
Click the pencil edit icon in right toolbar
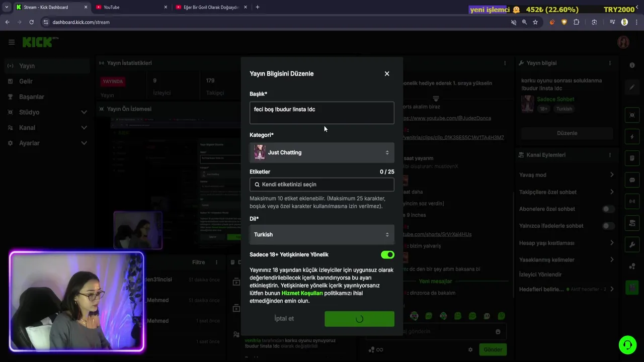click(632, 87)
